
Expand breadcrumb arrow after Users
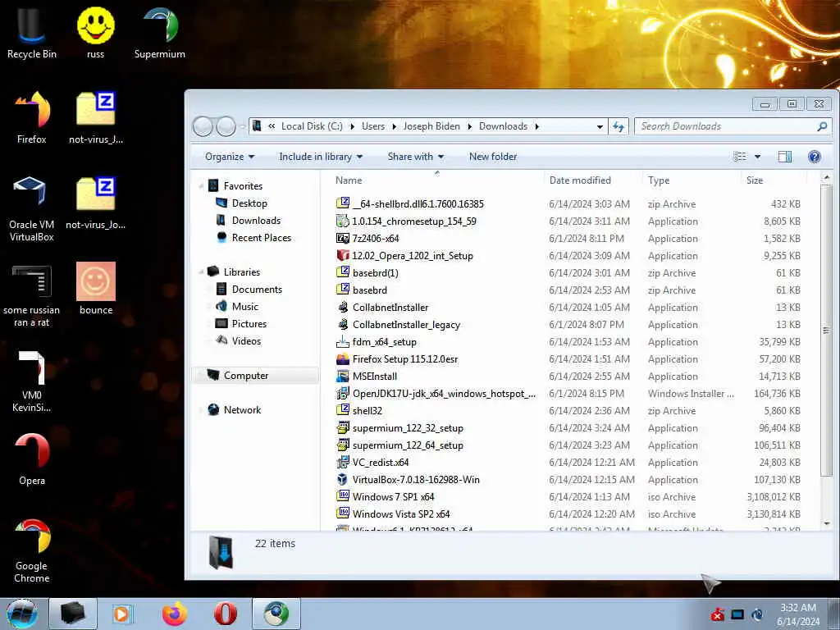point(394,126)
